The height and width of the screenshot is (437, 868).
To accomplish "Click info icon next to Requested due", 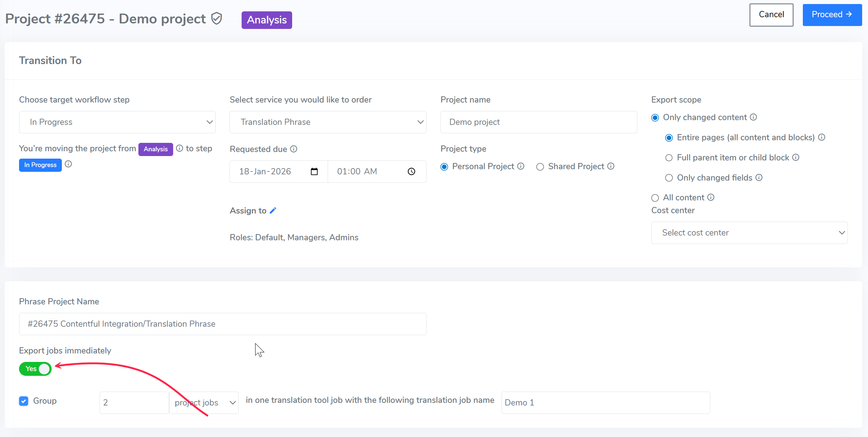I will (294, 149).
